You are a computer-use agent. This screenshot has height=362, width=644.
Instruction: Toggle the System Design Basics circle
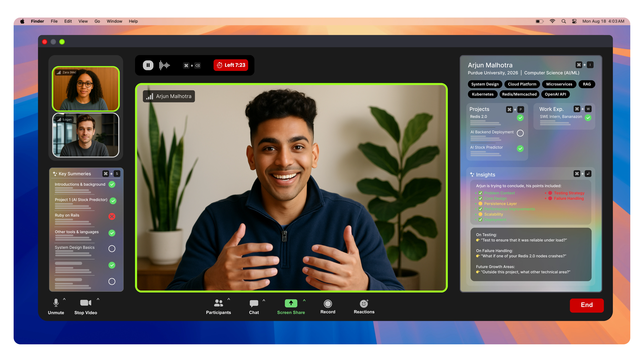112,249
